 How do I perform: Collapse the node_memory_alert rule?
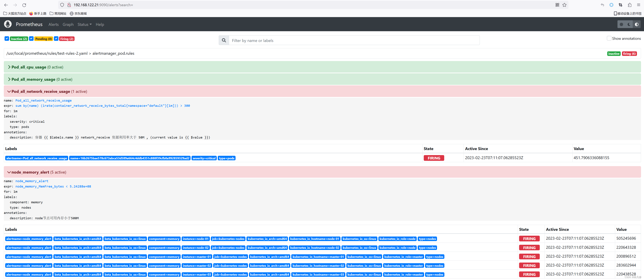(322, 172)
